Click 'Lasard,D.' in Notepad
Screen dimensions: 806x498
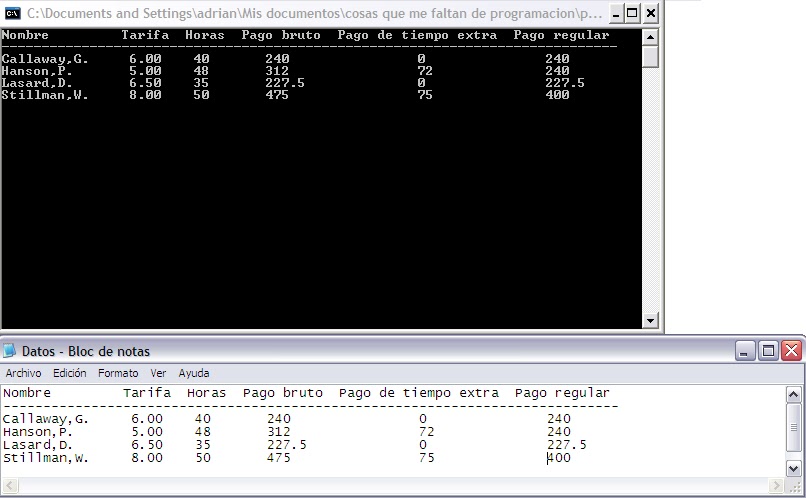pos(38,445)
